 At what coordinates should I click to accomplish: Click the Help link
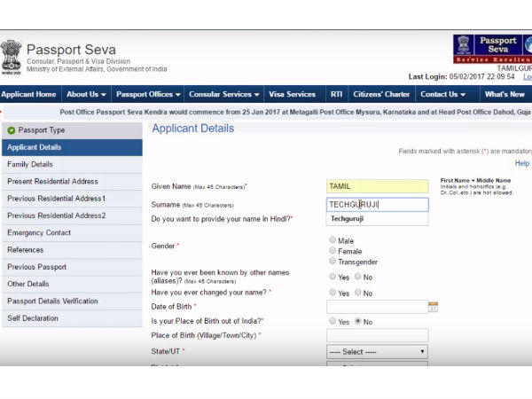pos(521,163)
